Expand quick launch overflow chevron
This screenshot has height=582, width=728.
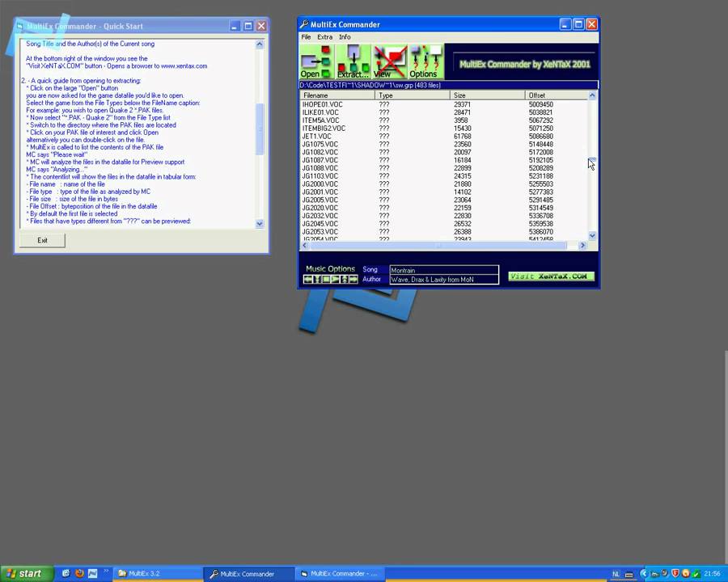106,571
